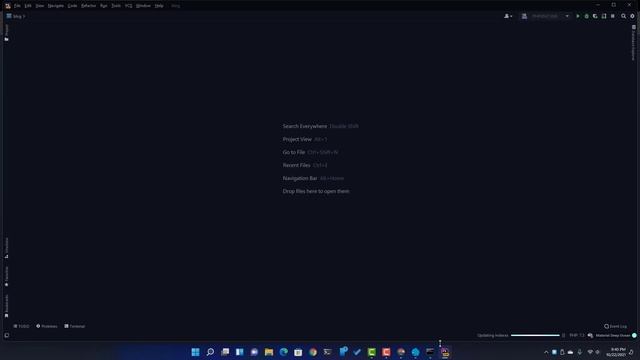Show hidden system tray icons chevron
Viewport: 640px width, 360px height.
pos(546,352)
